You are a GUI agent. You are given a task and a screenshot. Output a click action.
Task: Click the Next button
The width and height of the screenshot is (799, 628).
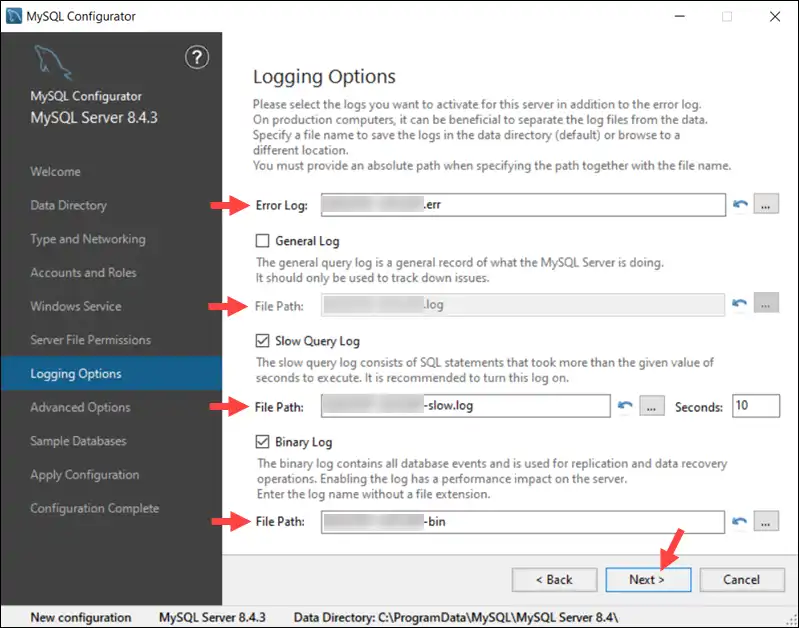[x=648, y=580]
